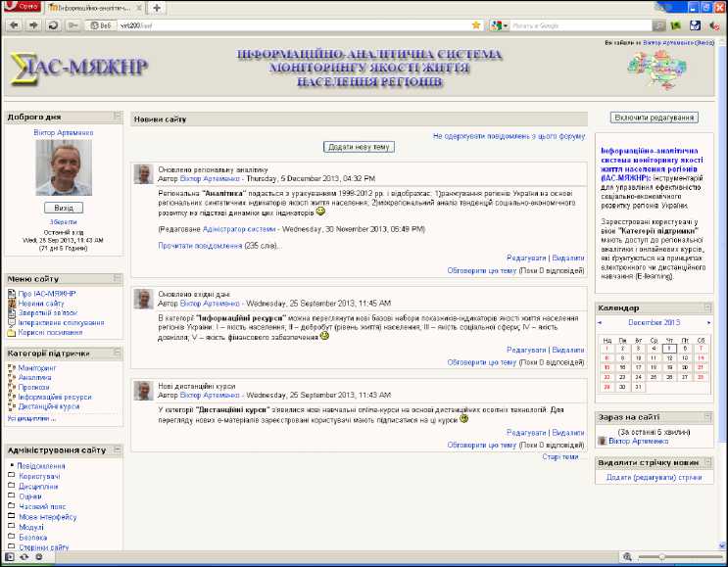Collapse the Адміністрування сайту block
Image resolution: width=728 pixels, height=567 pixels.
pos(117,450)
